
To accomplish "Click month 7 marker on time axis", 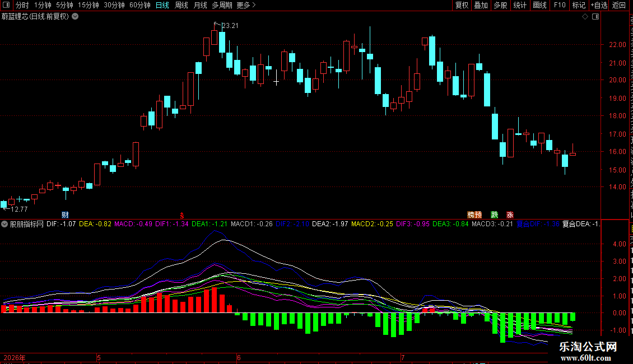I will (x=403, y=357).
